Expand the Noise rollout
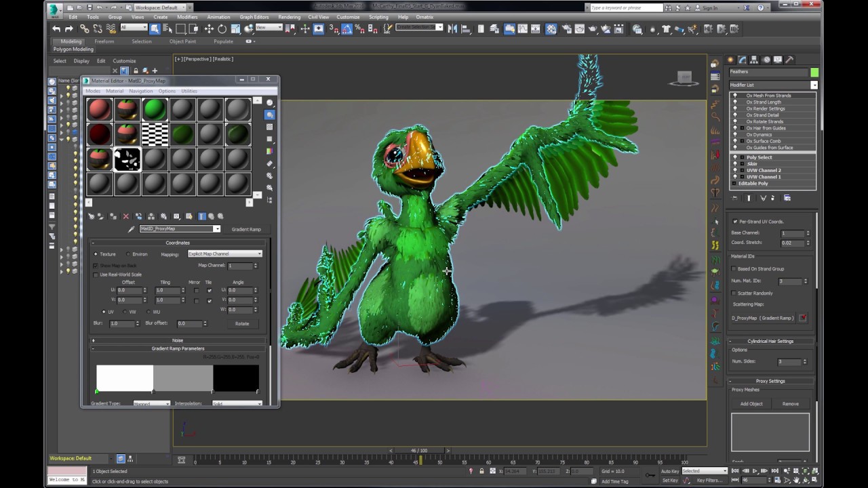The height and width of the screenshot is (488, 868). coord(178,340)
